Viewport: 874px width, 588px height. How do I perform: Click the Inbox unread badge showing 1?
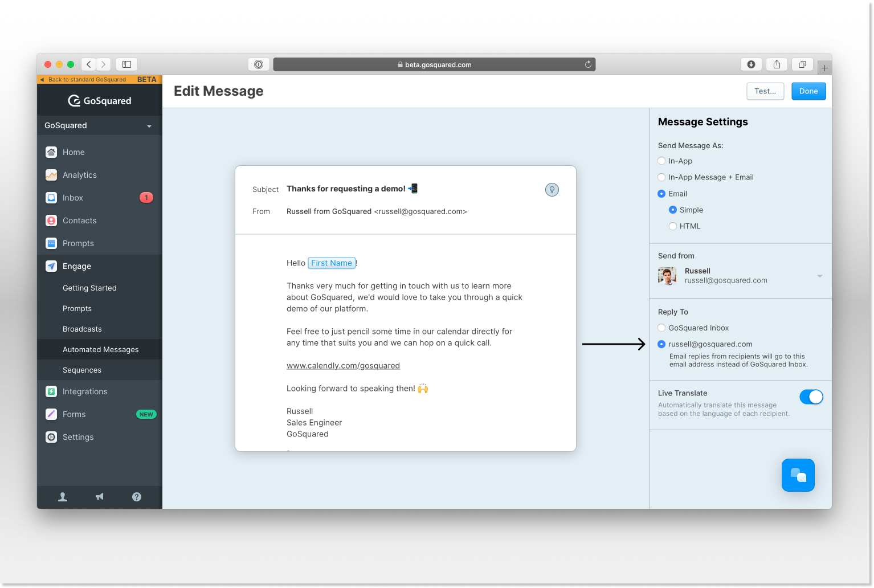coord(146,198)
